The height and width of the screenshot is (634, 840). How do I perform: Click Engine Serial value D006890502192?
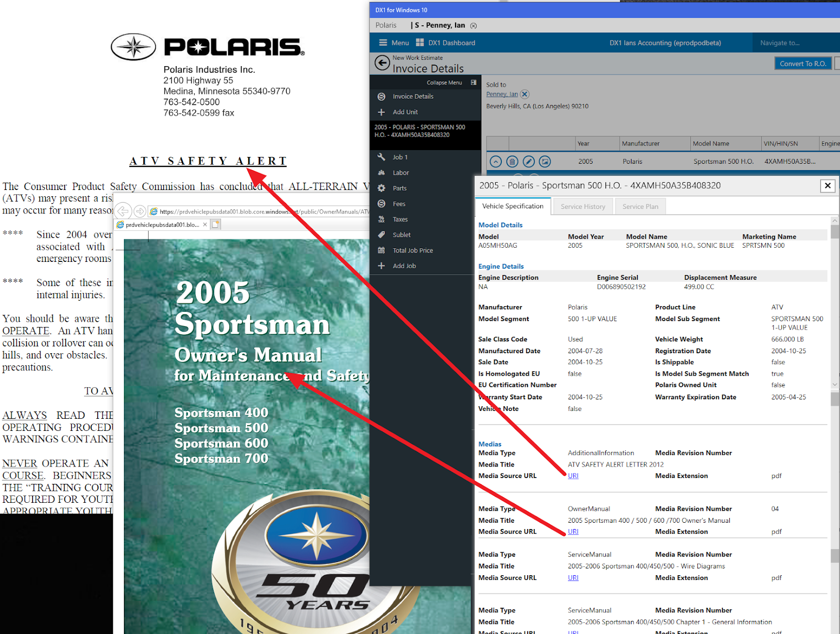pyautogui.click(x=621, y=287)
